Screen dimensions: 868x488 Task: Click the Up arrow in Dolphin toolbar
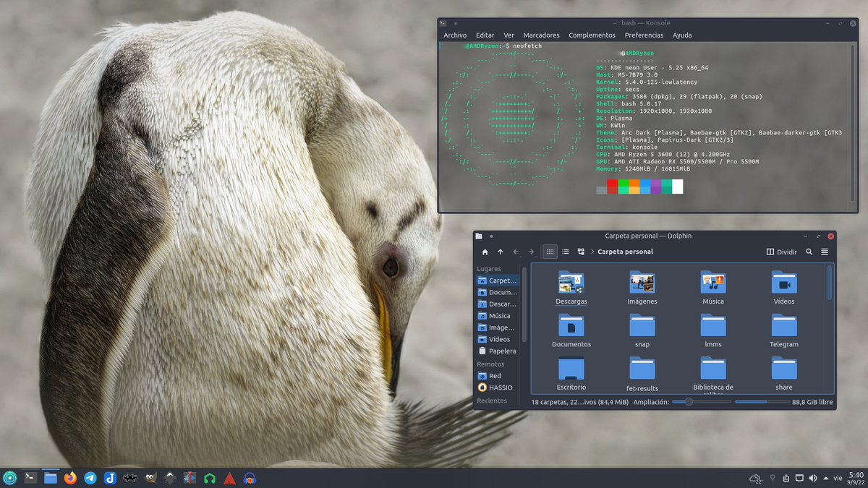coord(501,252)
